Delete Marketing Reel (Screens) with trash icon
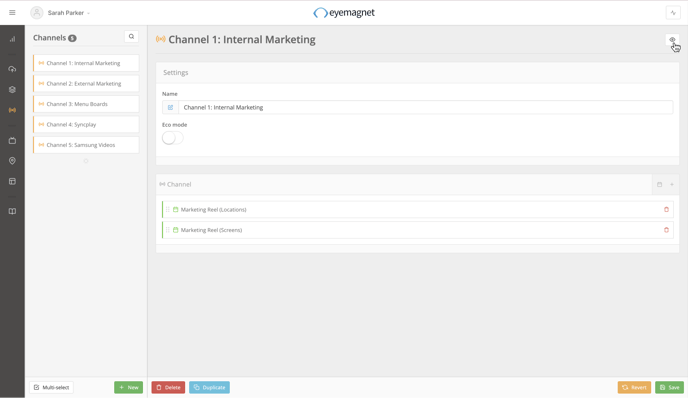Viewport: 688px width, 398px height. tap(666, 230)
